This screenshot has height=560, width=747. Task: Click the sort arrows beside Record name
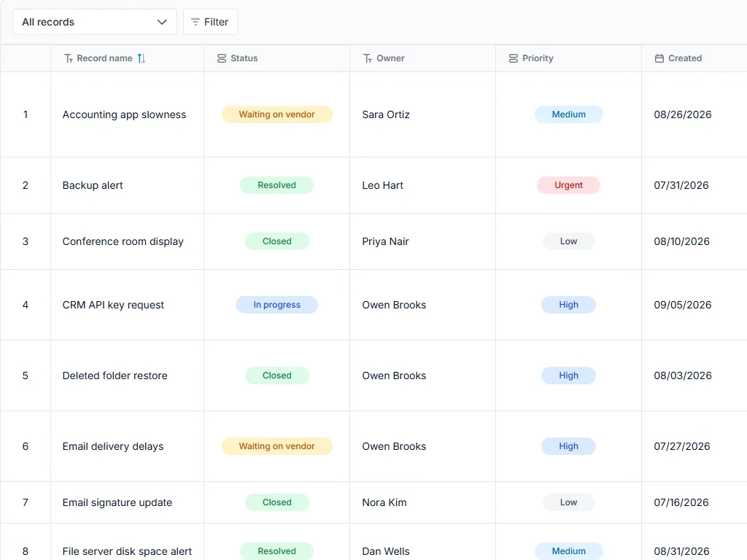142,58
